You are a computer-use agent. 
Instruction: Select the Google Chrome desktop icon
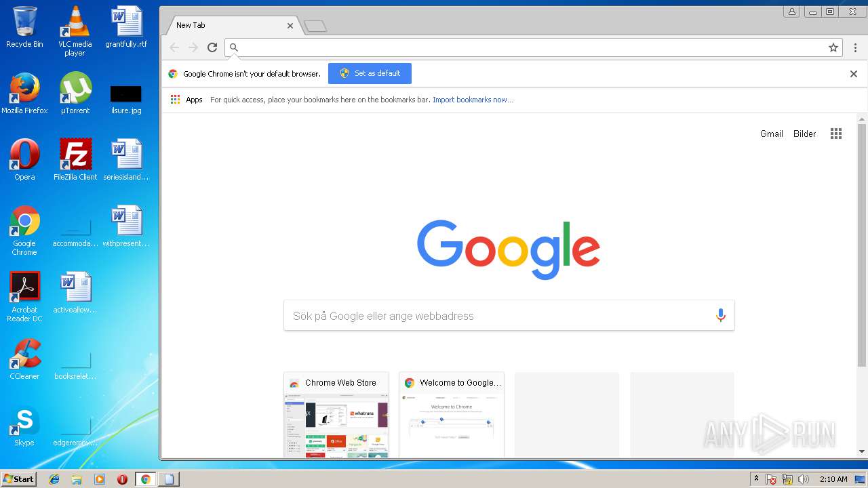click(x=24, y=230)
